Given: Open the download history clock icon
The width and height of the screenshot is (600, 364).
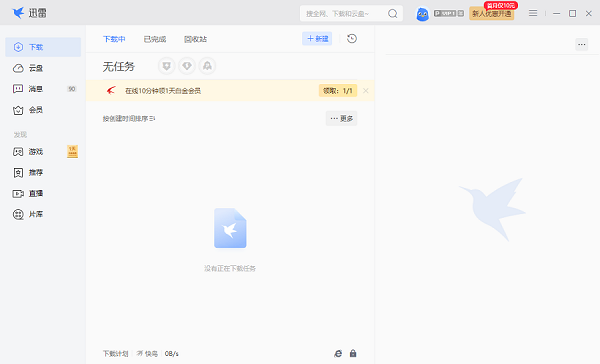Looking at the screenshot, I should (x=352, y=39).
